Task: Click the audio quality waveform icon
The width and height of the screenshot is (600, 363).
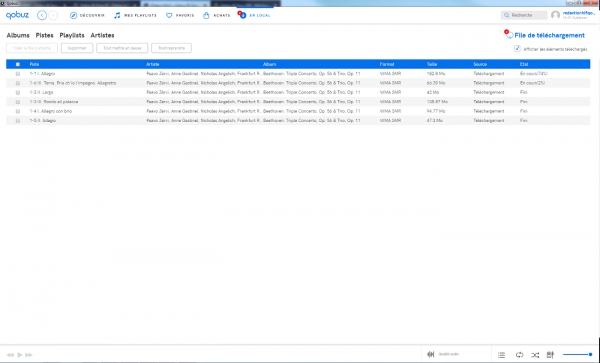Action: (x=430, y=354)
